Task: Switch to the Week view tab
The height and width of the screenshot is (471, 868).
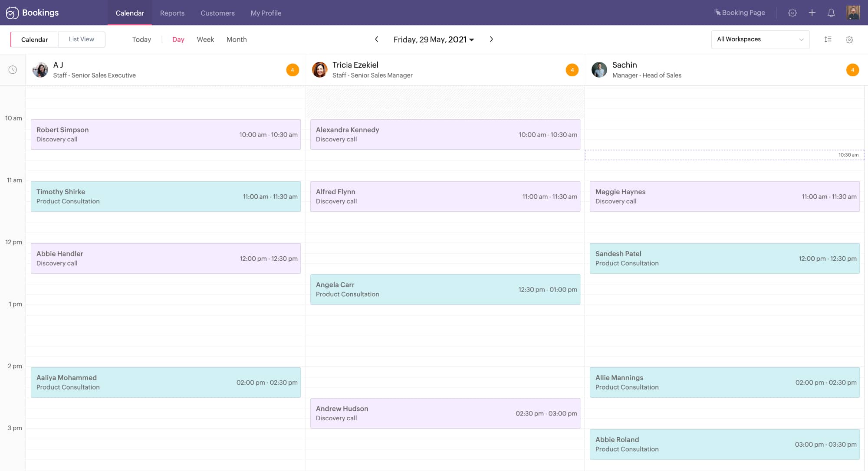Action: [x=205, y=39]
